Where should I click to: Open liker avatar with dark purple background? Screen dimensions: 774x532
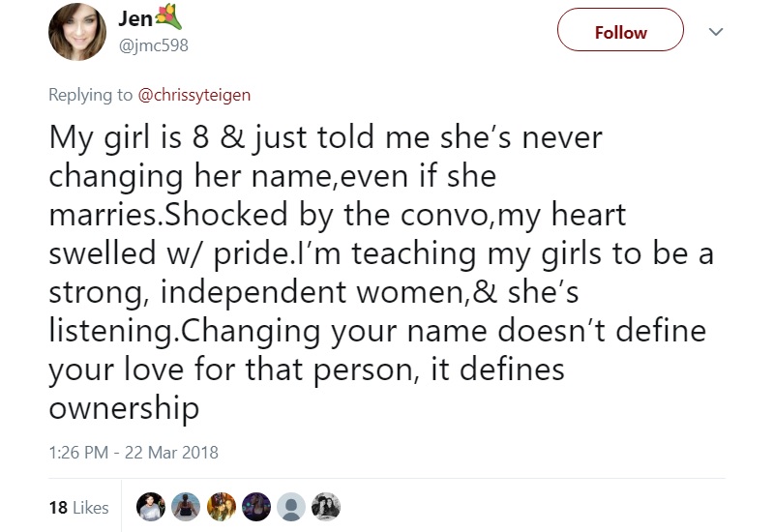[255, 507]
